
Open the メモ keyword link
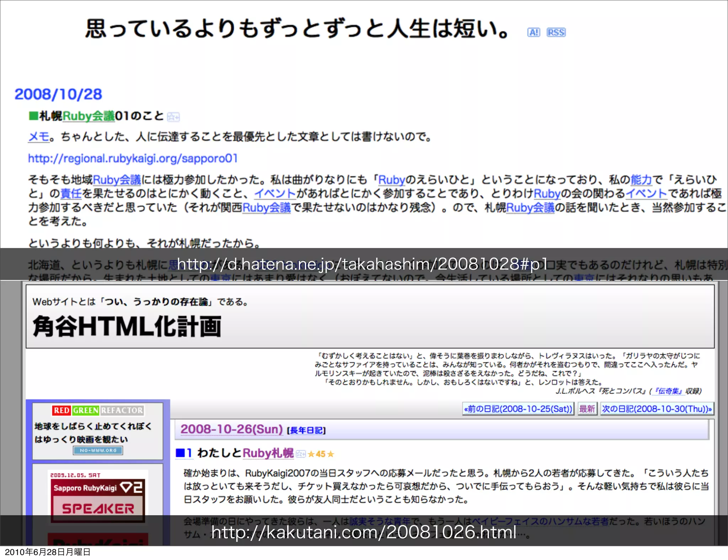pyautogui.click(x=39, y=136)
